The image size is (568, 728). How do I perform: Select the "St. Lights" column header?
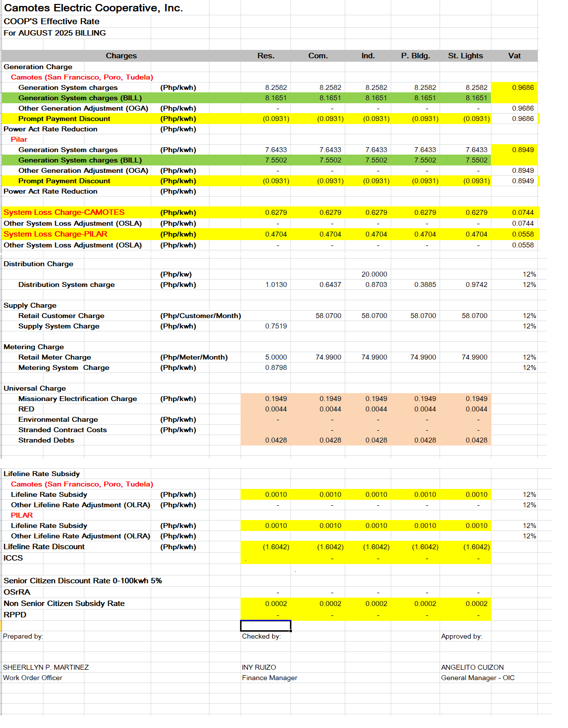pos(465,56)
